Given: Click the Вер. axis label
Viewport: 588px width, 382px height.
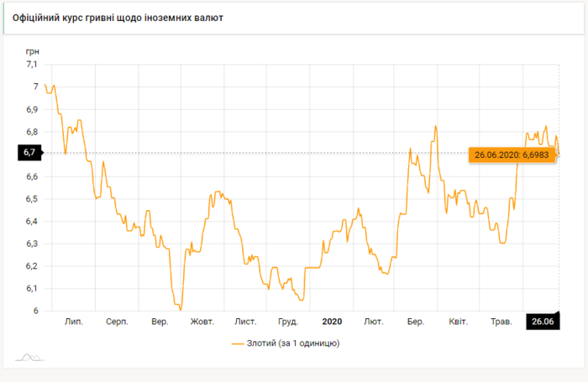Looking at the screenshot, I should coord(160,322).
